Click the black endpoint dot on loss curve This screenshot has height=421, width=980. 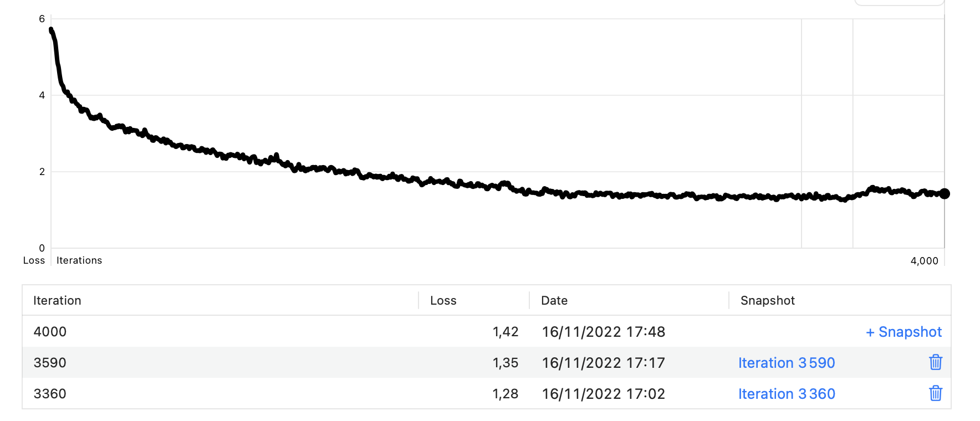[945, 193]
